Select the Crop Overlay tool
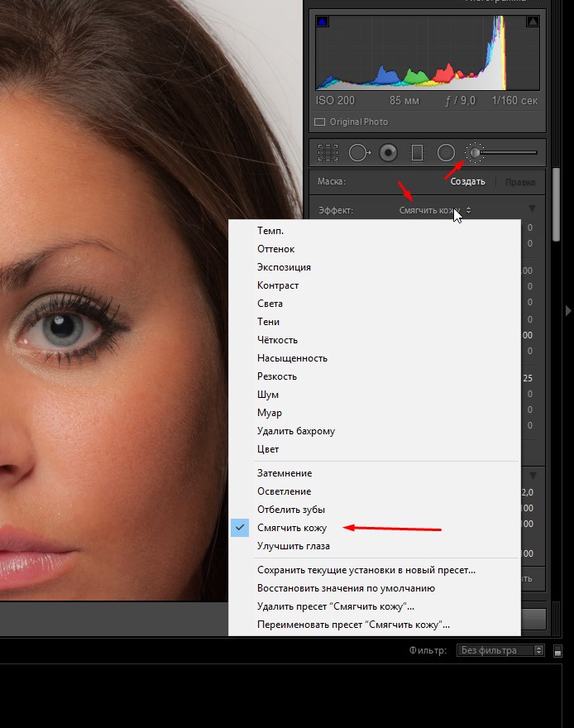 coord(328,152)
